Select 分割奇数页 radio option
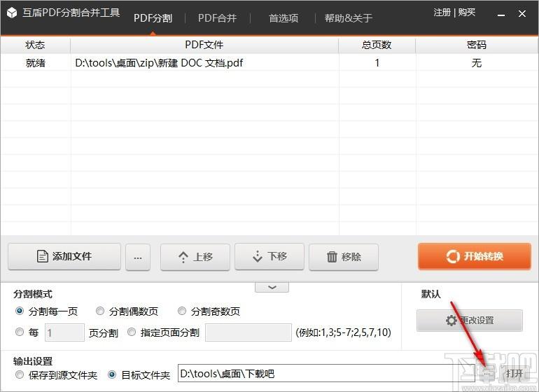539x392 pixels. tap(182, 311)
